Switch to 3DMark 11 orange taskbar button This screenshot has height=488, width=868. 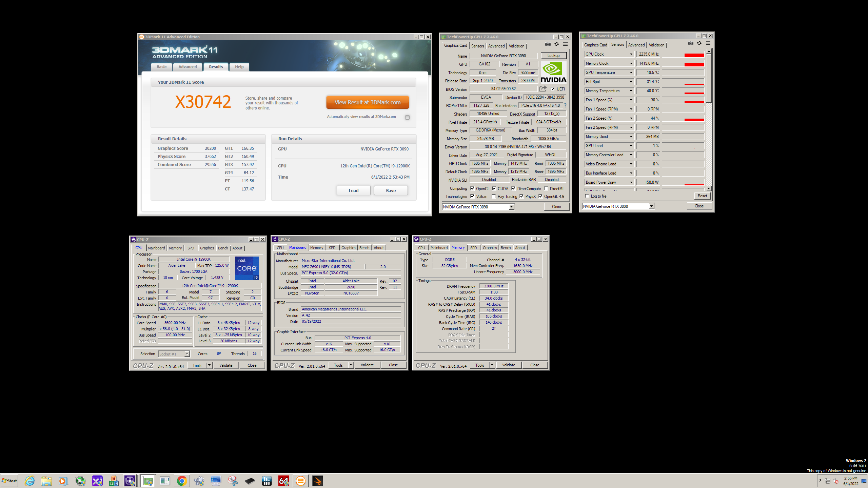click(x=301, y=481)
